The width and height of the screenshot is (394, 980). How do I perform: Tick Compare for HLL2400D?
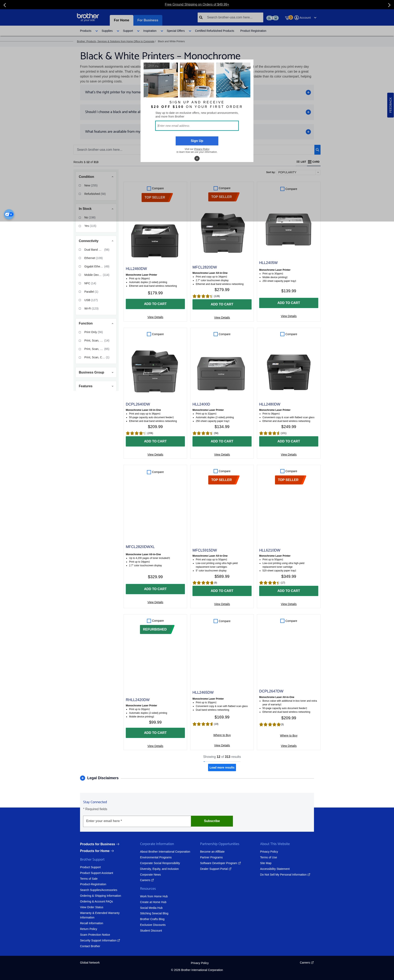[215, 334]
